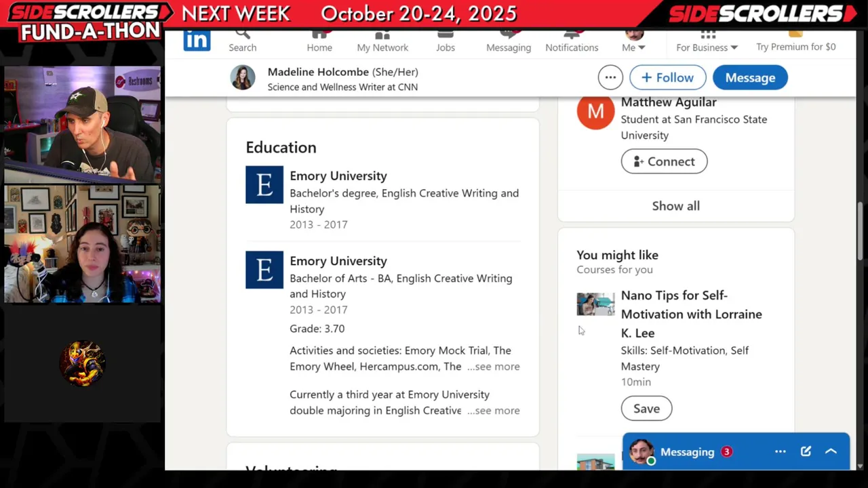Click the first 2013 - 2017 date text
The width and height of the screenshot is (868, 488).
(318, 224)
